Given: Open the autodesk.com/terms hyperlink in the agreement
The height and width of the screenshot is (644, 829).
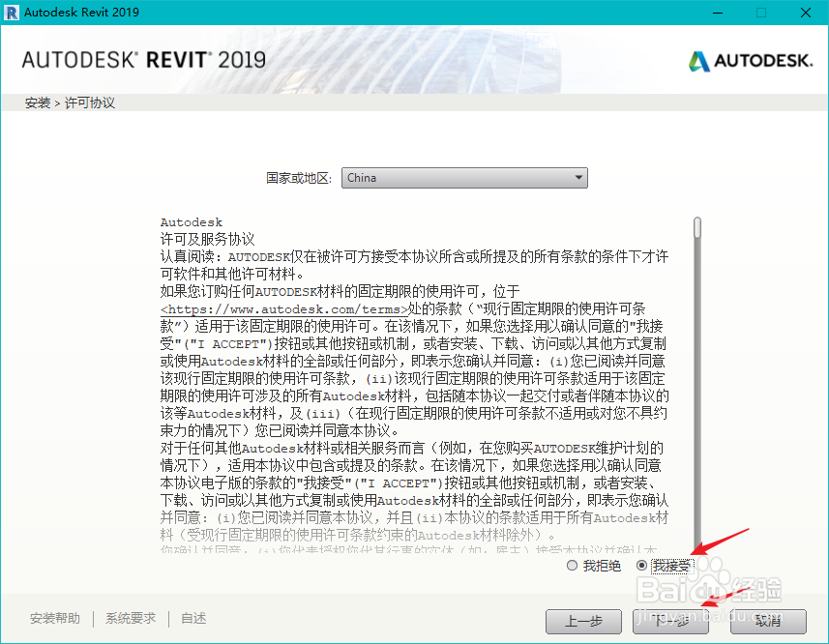Looking at the screenshot, I should pyautogui.click(x=284, y=309).
